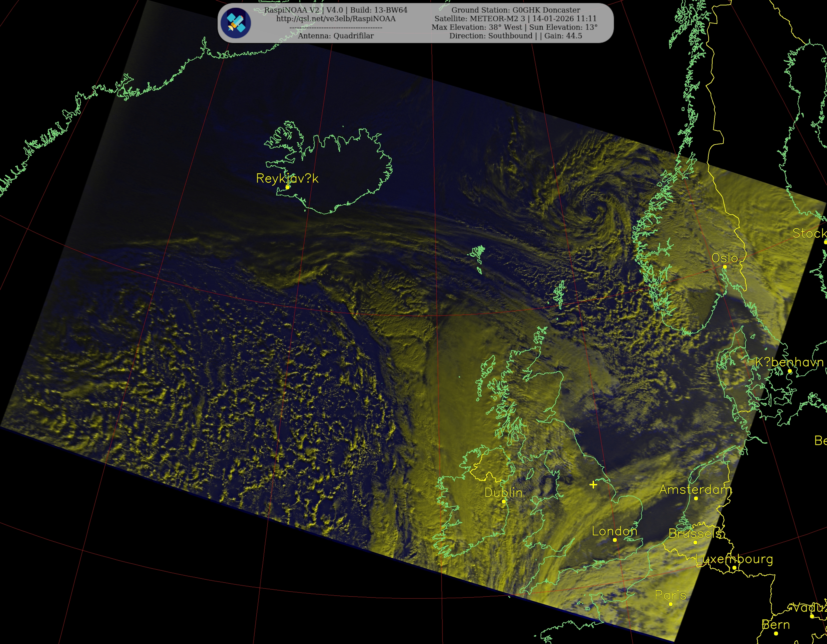Image resolution: width=827 pixels, height=644 pixels.
Task: Click the Paris city dot marker
Action: 671,604
